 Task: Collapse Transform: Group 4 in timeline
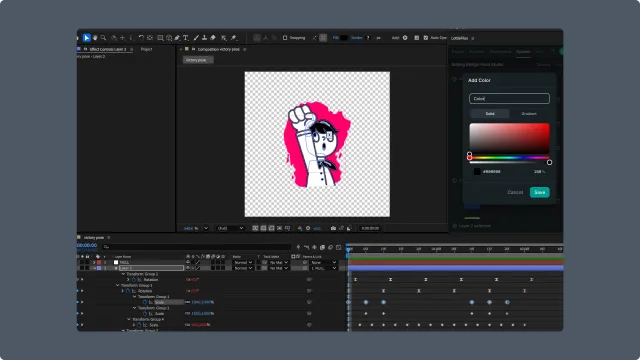[129, 319]
